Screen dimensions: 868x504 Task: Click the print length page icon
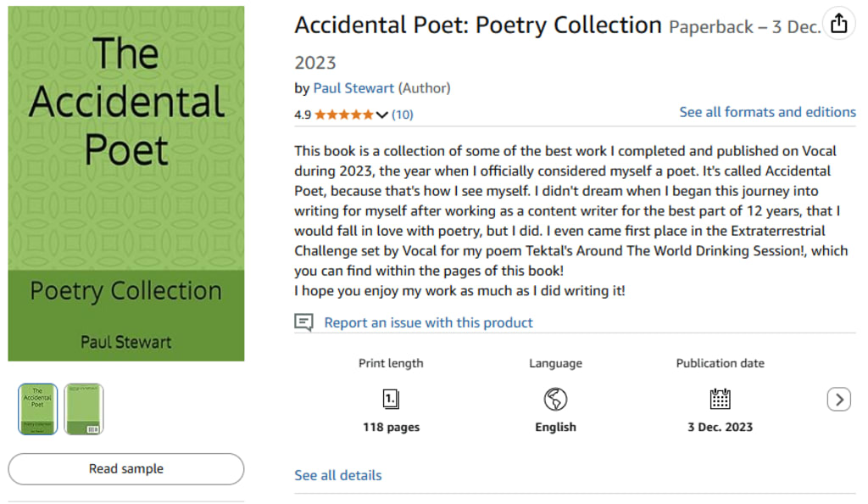[391, 399]
